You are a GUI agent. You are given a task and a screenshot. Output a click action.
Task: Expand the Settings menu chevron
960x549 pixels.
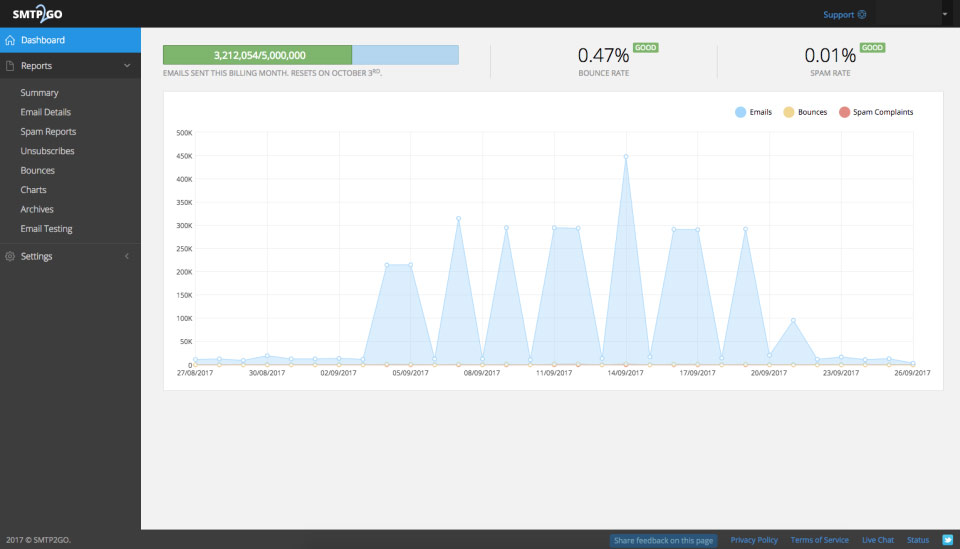point(127,257)
